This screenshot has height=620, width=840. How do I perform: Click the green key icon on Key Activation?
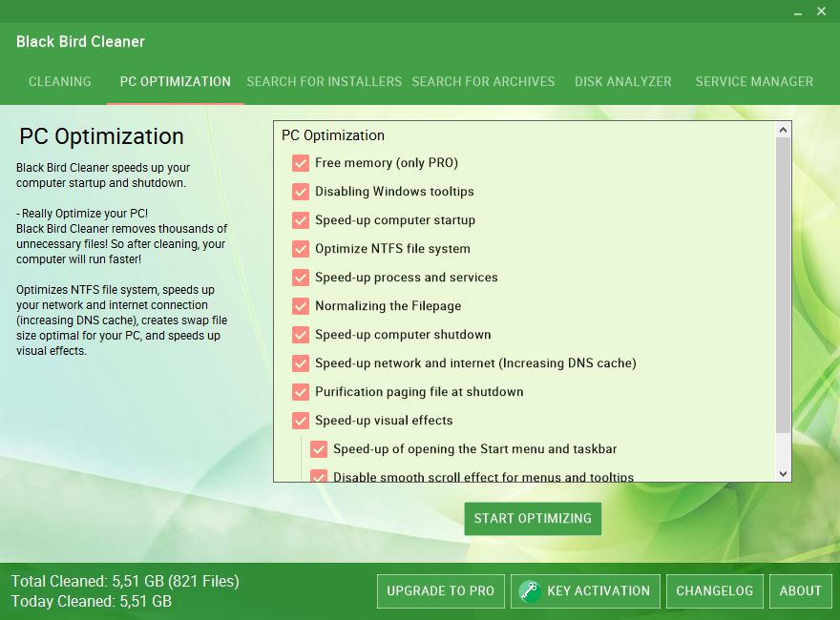pos(528,591)
